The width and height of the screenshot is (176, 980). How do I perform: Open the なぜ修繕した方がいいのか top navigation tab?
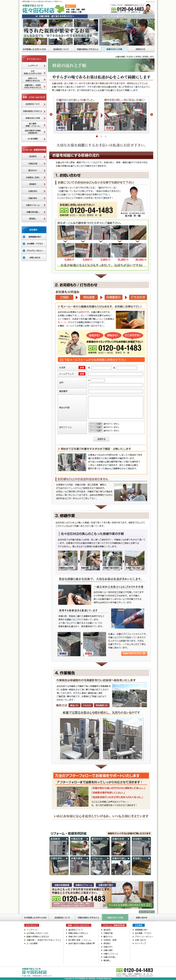[x=34, y=49]
